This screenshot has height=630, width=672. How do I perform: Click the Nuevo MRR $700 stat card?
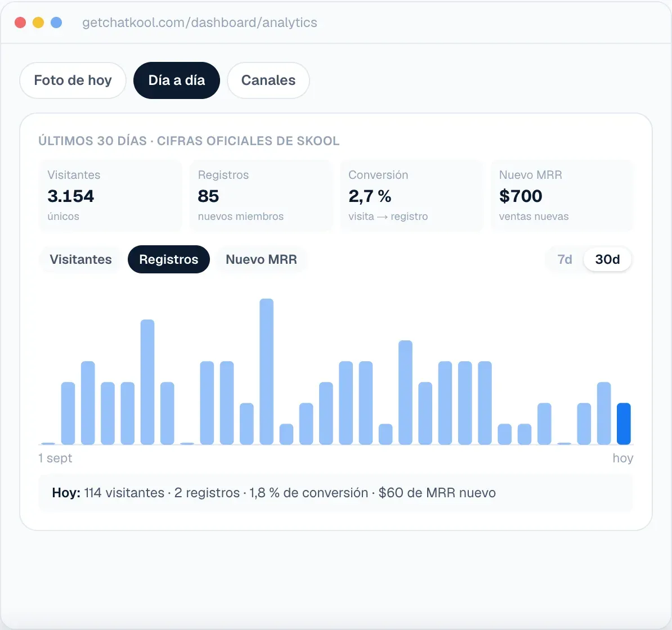click(562, 196)
